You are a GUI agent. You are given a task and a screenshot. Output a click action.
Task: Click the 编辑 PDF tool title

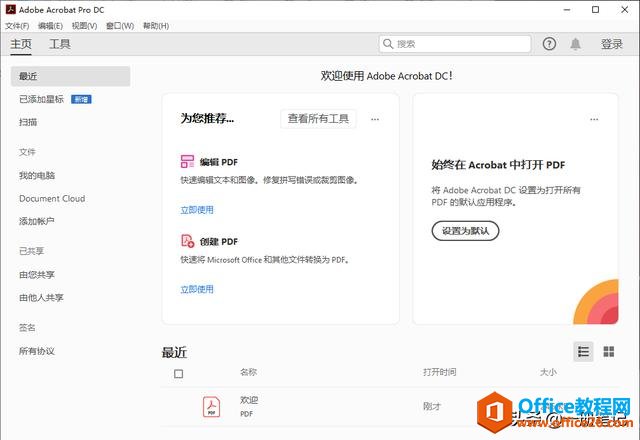(x=219, y=162)
